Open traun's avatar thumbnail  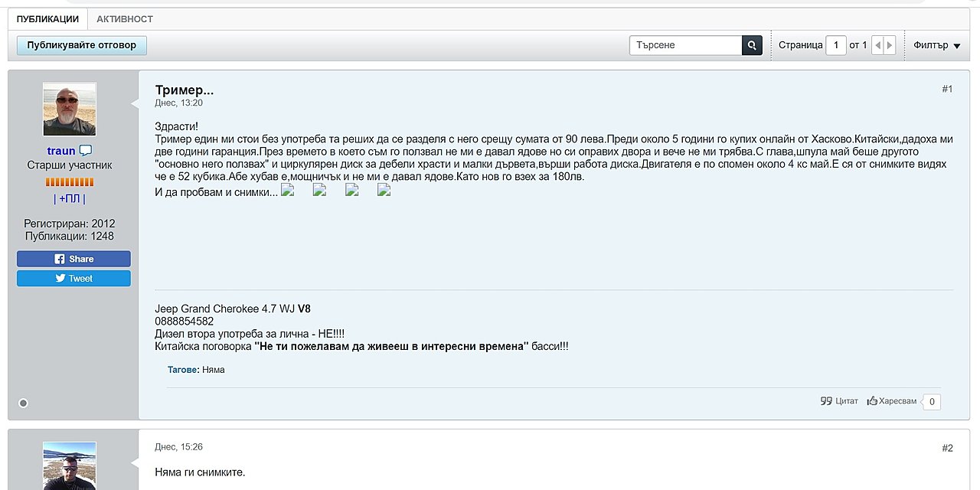click(70, 109)
